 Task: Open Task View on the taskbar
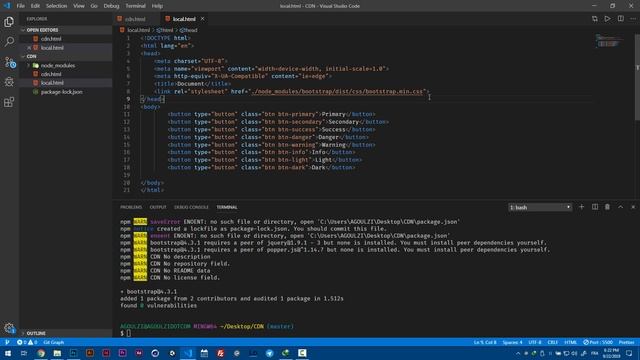click(x=24, y=353)
